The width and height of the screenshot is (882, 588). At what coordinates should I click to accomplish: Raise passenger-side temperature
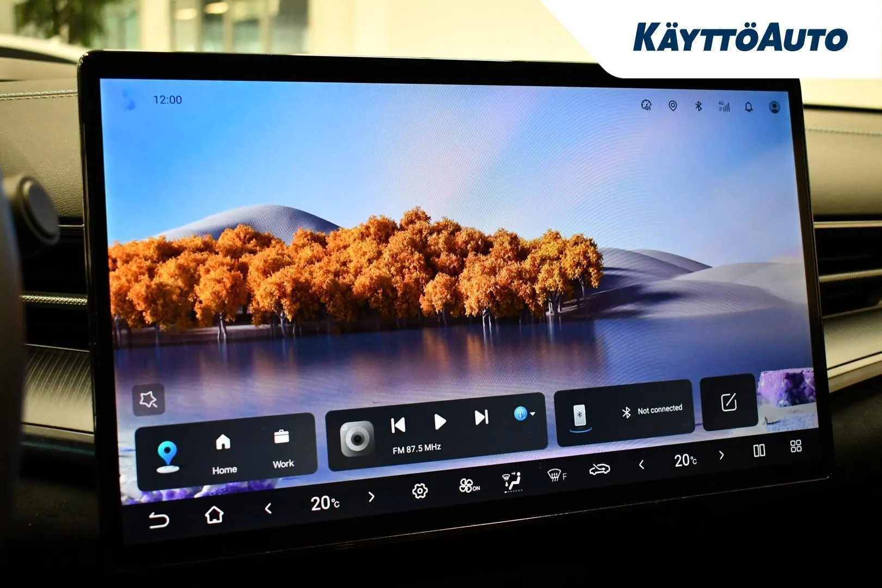click(x=721, y=455)
